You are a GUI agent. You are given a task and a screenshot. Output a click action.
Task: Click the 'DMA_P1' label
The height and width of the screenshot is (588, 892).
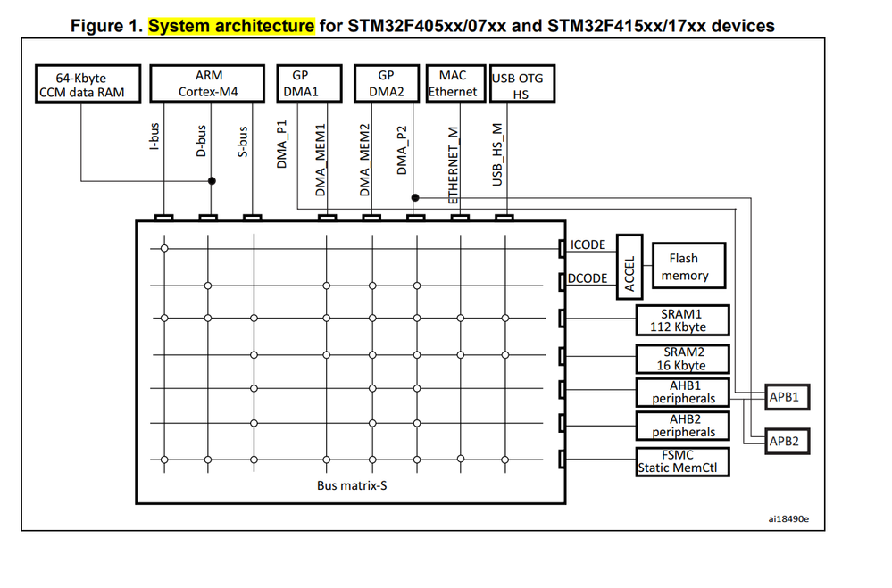[281, 145]
